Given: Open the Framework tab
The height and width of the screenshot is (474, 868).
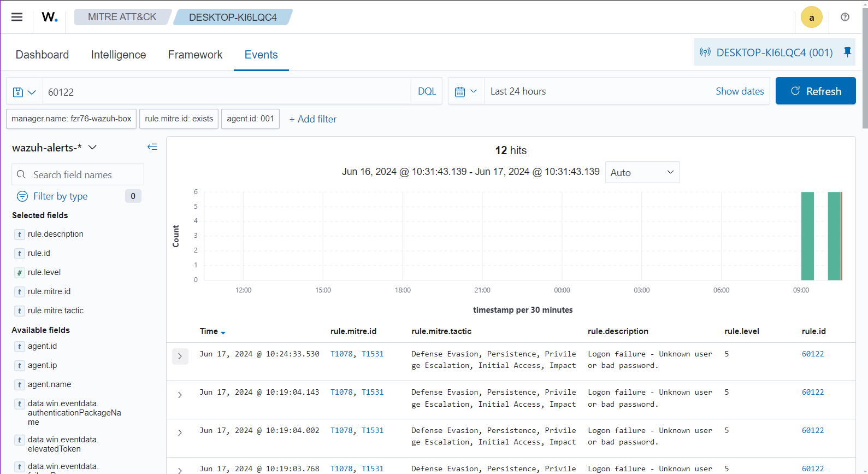Looking at the screenshot, I should (x=195, y=55).
